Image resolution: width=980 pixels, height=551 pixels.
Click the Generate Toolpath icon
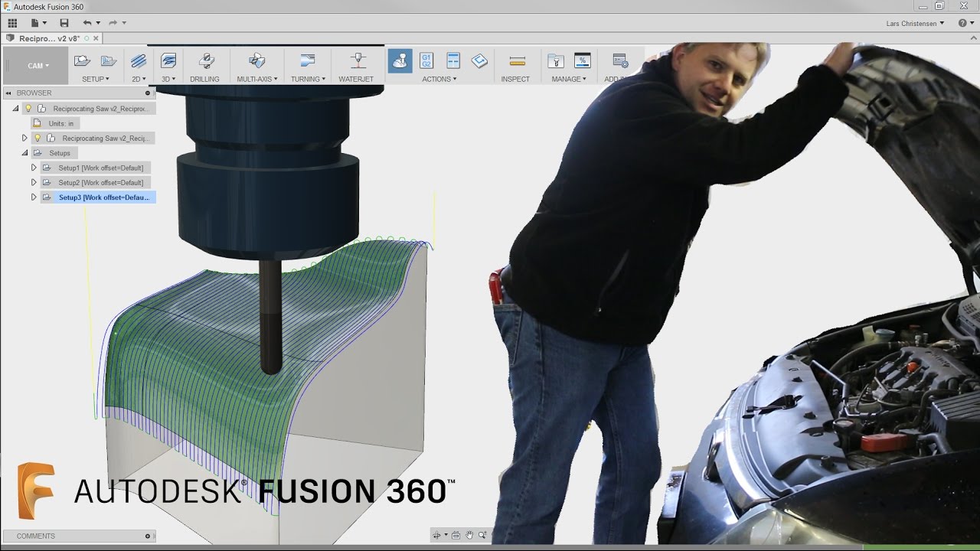pos(479,60)
